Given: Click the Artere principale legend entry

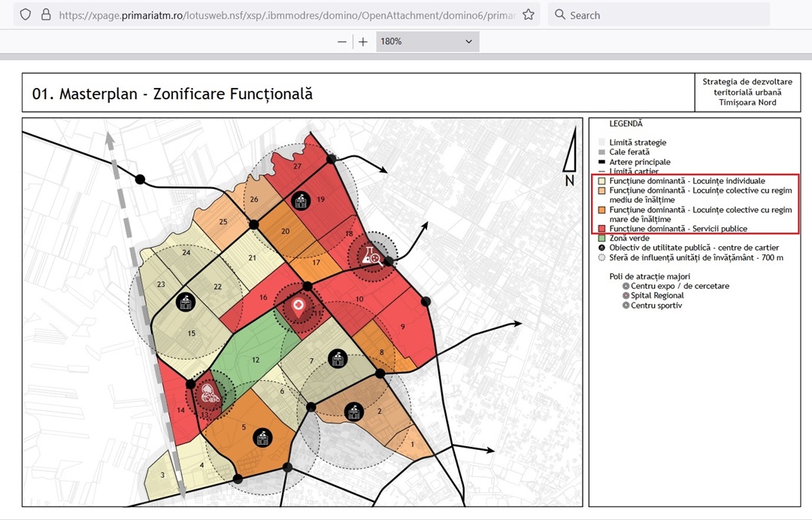Looking at the screenshot, I should (640, 162).
